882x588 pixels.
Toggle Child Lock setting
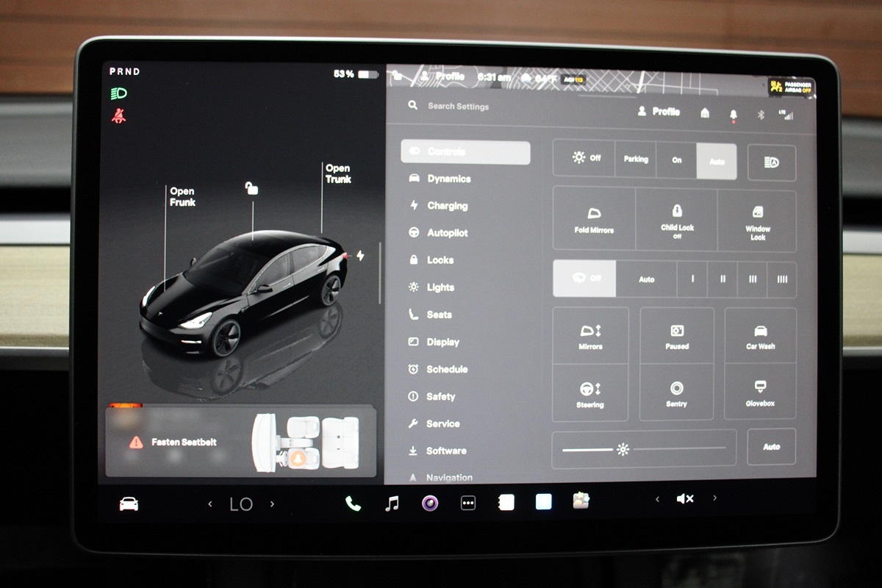pyautogui.click(x=677, y=219)
